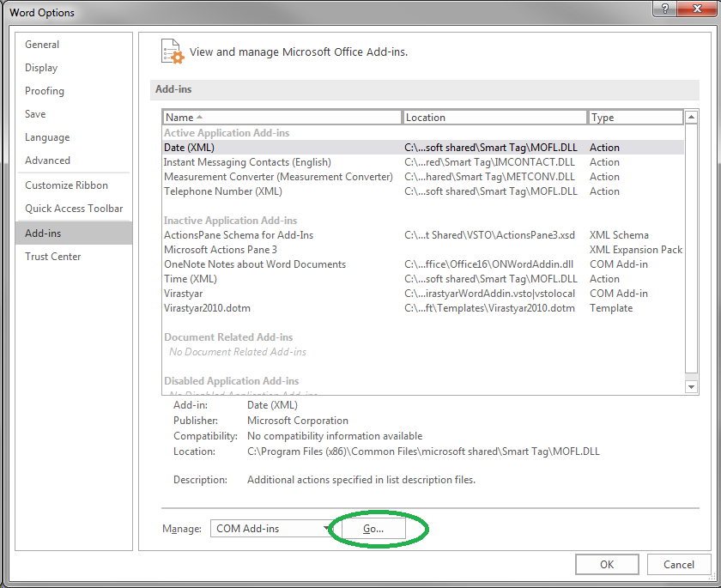Select the Microsoft Actions Pane 3 row
Screen dimensions: 721x588
(x=423, y=250)
